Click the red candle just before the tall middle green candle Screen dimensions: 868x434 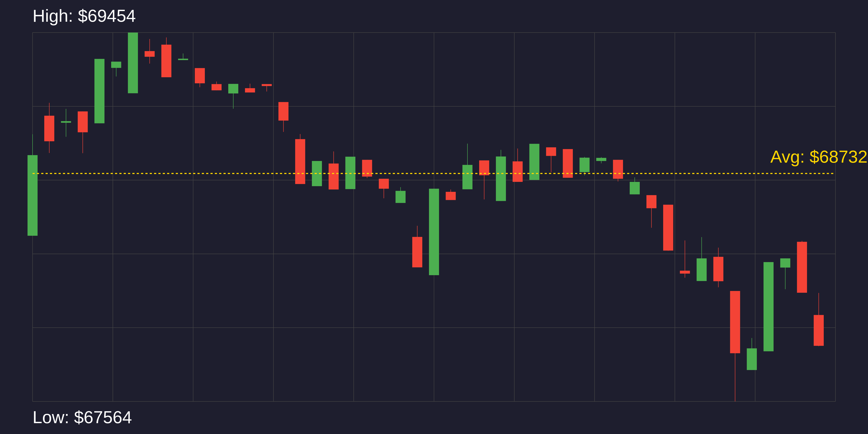pyautogui.click(x=417, y=252)
